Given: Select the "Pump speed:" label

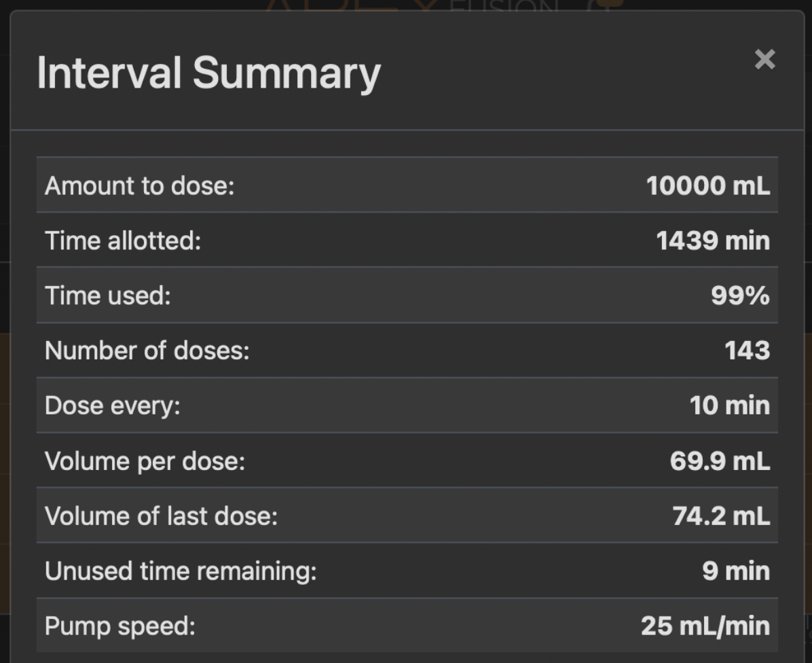Looking at the screenshot, I should pyautogui.click(x=120, y=626).
